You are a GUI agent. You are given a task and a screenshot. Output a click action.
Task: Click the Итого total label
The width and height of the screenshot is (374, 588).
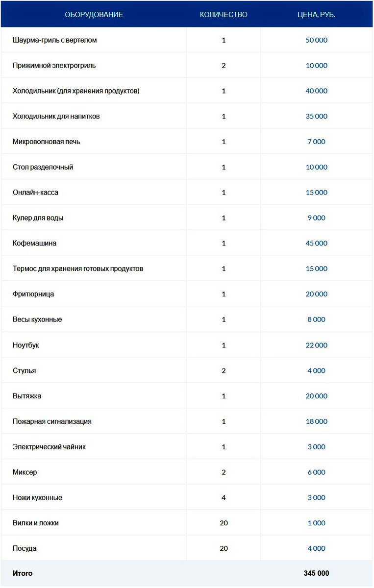(x=23, y=573)
